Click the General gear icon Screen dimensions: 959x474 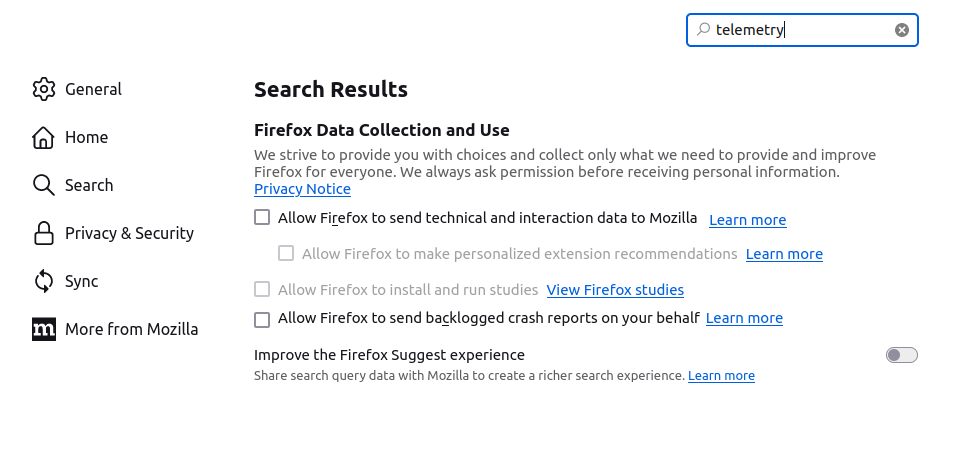click(43, 89)
